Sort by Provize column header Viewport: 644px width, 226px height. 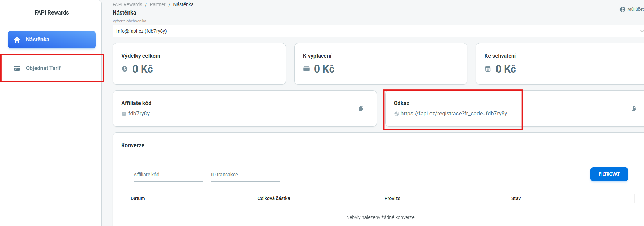pyautogui.click(x=392, y=198)
